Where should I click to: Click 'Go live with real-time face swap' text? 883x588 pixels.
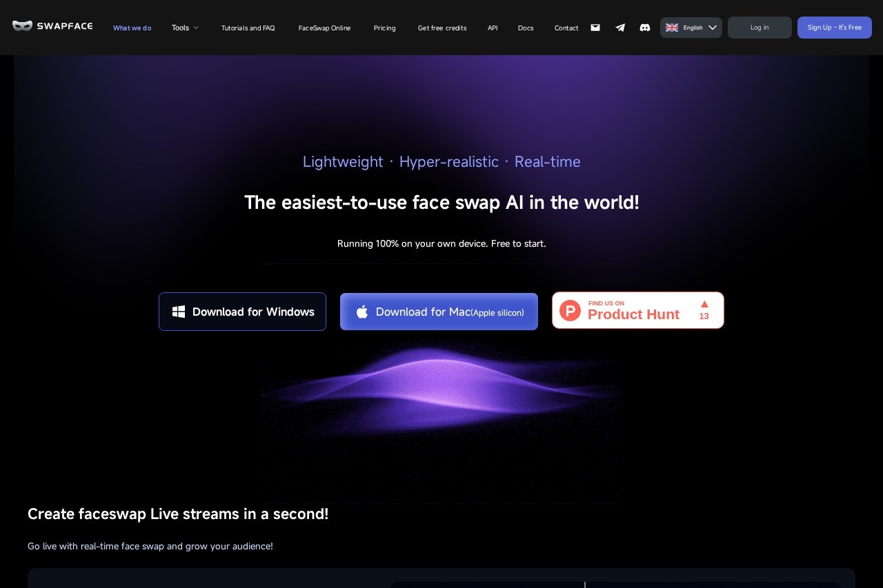pos(150,546)
